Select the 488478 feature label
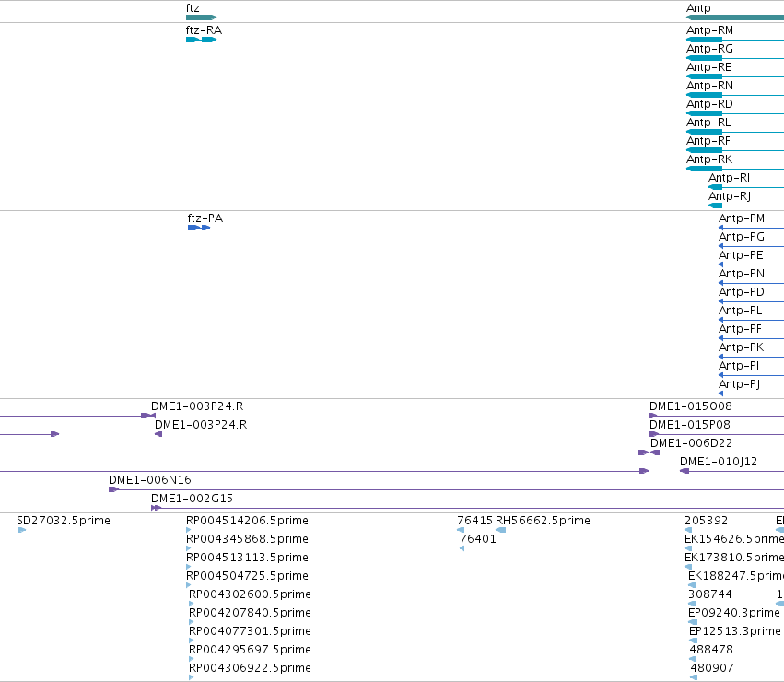The width and height of the screenshot is (784, 682). [711, 650]
